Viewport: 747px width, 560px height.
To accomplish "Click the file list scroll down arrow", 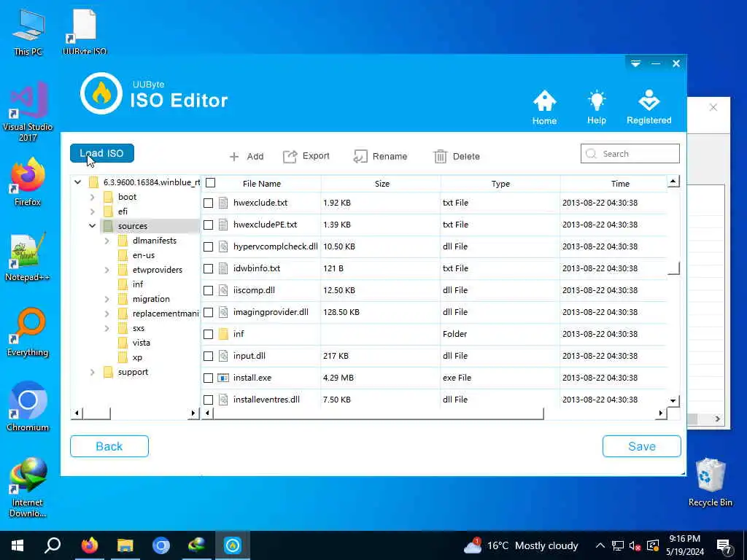I will click(673, 400).
